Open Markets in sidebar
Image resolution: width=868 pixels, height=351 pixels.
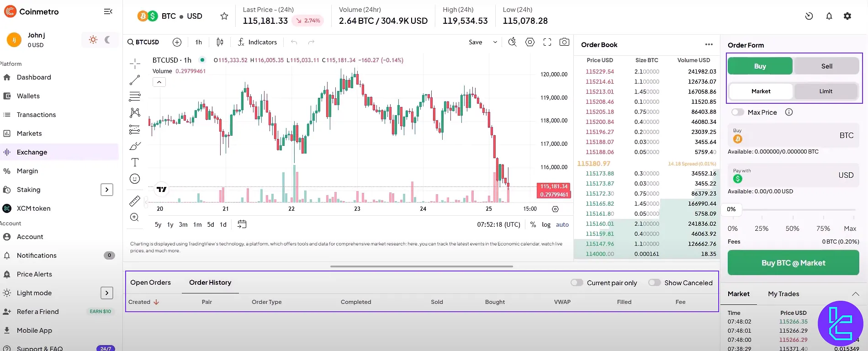pos(29,133)
